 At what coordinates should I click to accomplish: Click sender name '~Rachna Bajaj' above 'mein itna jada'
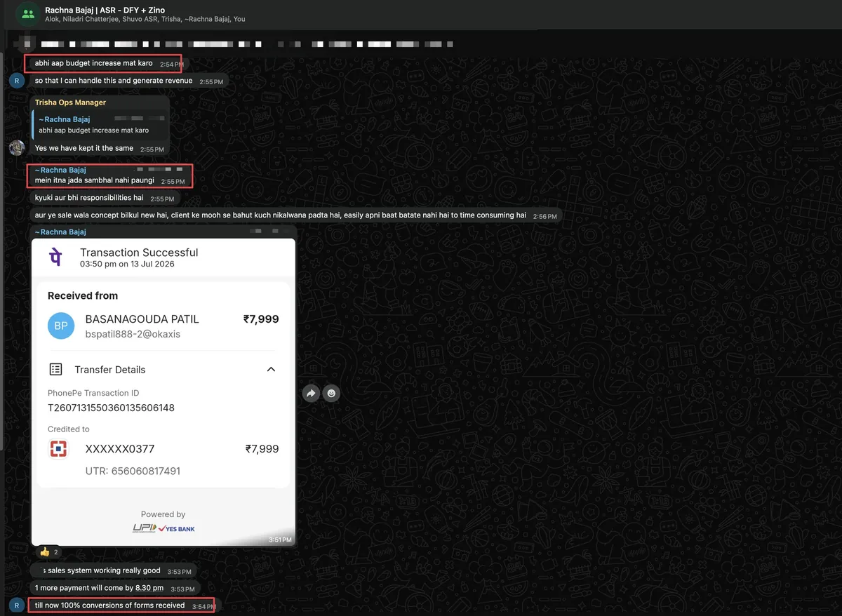[60, 170]
